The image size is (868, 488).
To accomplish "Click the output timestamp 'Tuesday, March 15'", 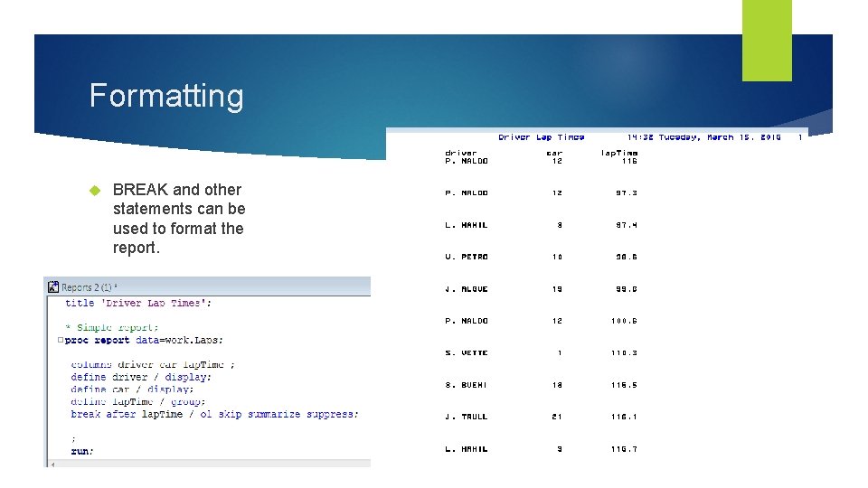I will (703, 137).
